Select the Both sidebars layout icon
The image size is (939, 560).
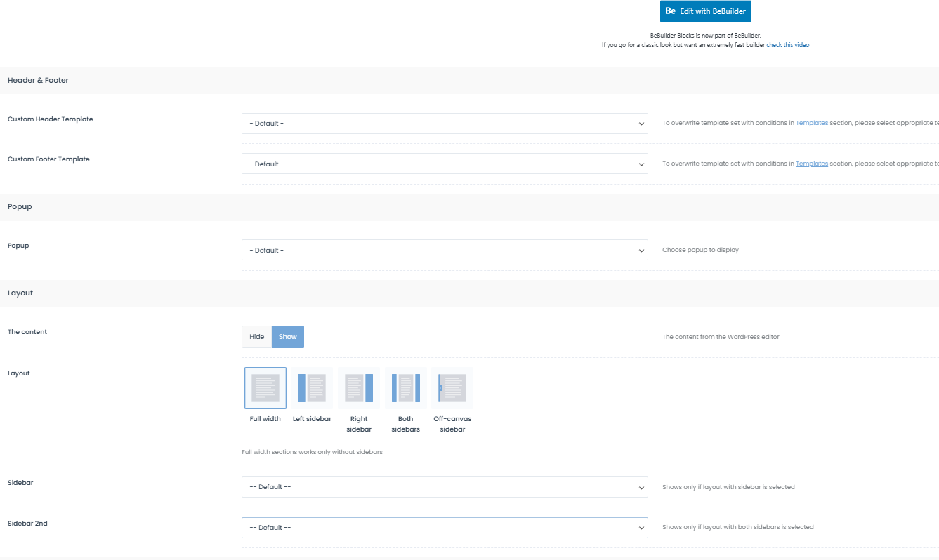[406, 388]
